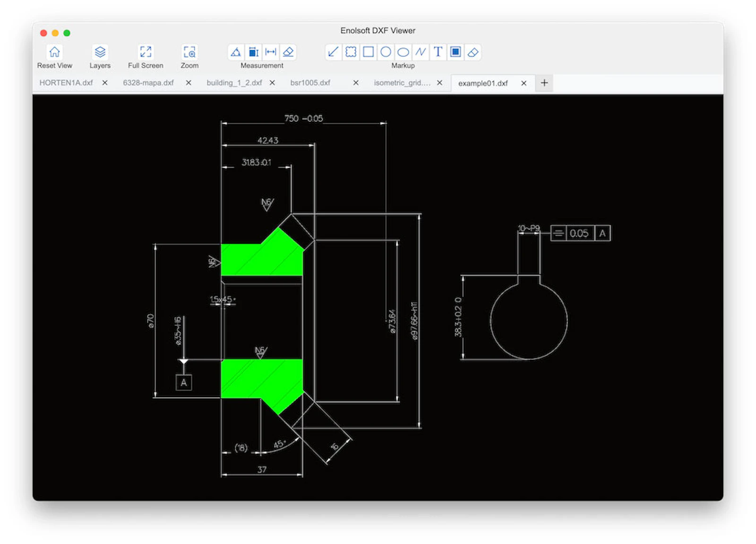
Task: Choose the cloud markup tool
Action: (x=351, y=52)
